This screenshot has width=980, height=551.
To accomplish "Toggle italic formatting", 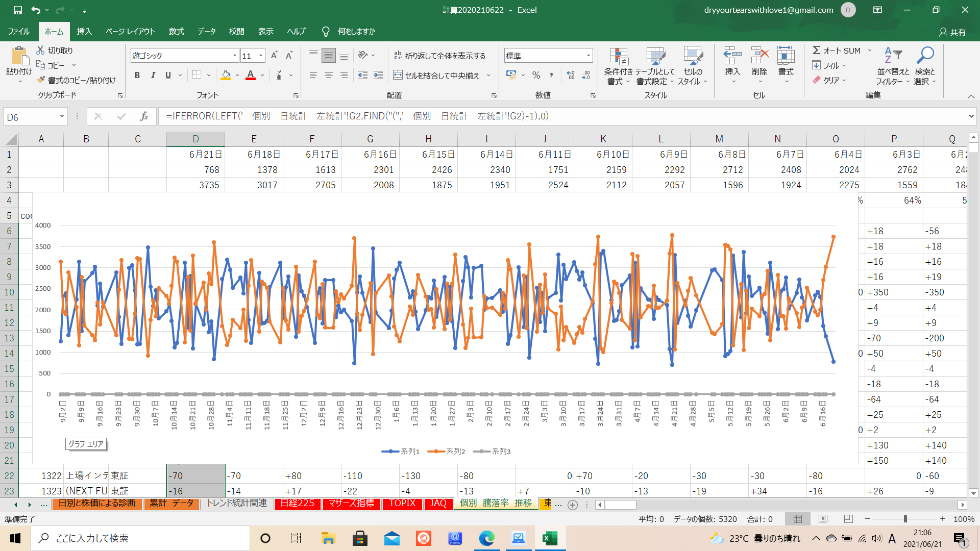I will (x=153, y=76).
